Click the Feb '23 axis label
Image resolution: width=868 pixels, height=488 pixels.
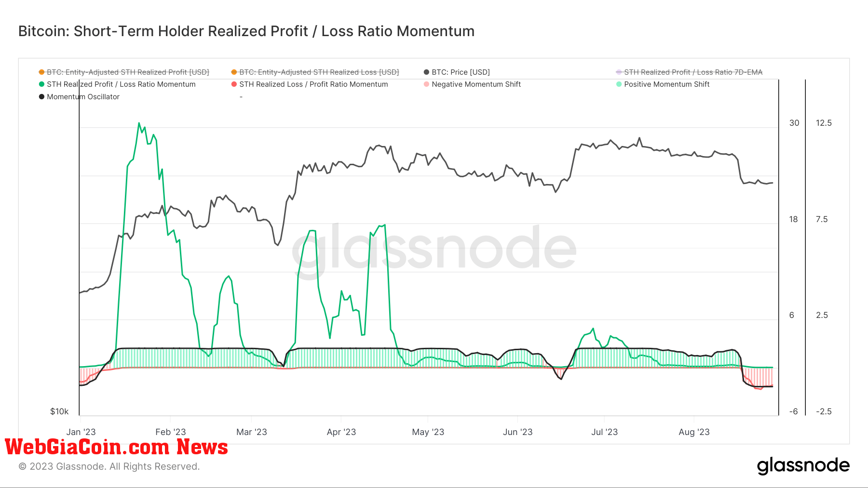tap(171, 432)
